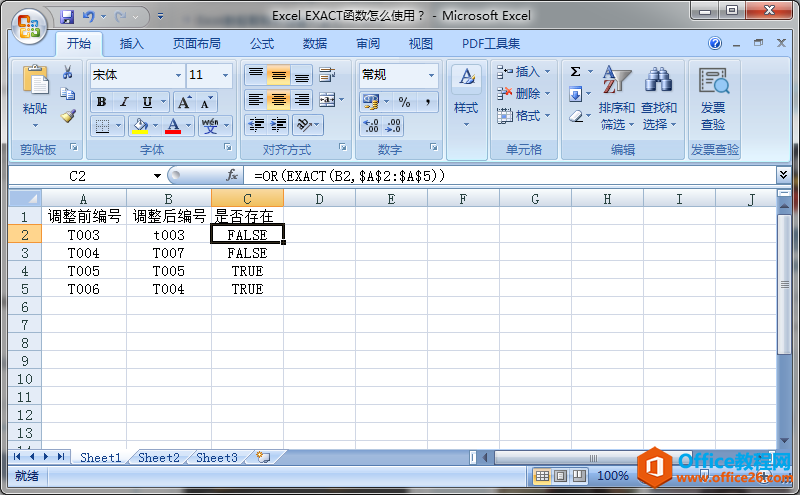
Task: Click the text orientation icon
Action: tap(304, 125)
